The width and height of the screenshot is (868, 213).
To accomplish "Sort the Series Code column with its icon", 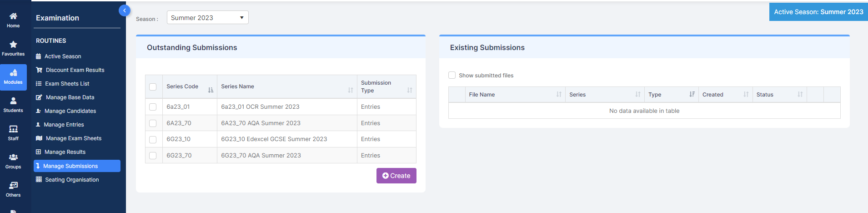I will 211,90.
